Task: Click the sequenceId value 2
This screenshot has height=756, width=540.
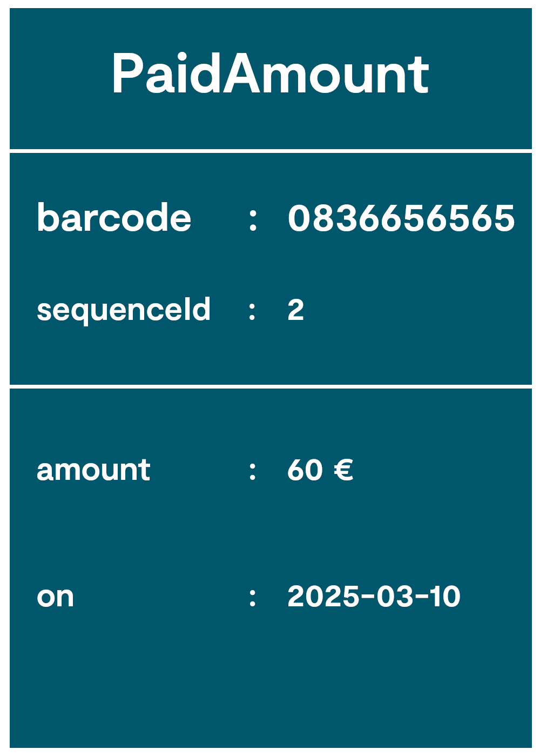Action: 295,310
